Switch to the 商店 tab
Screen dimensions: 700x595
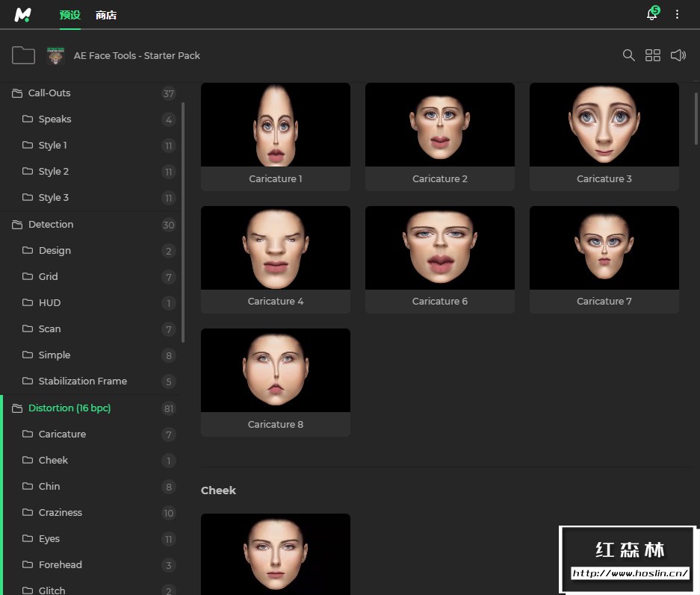[x=106, y=15]
